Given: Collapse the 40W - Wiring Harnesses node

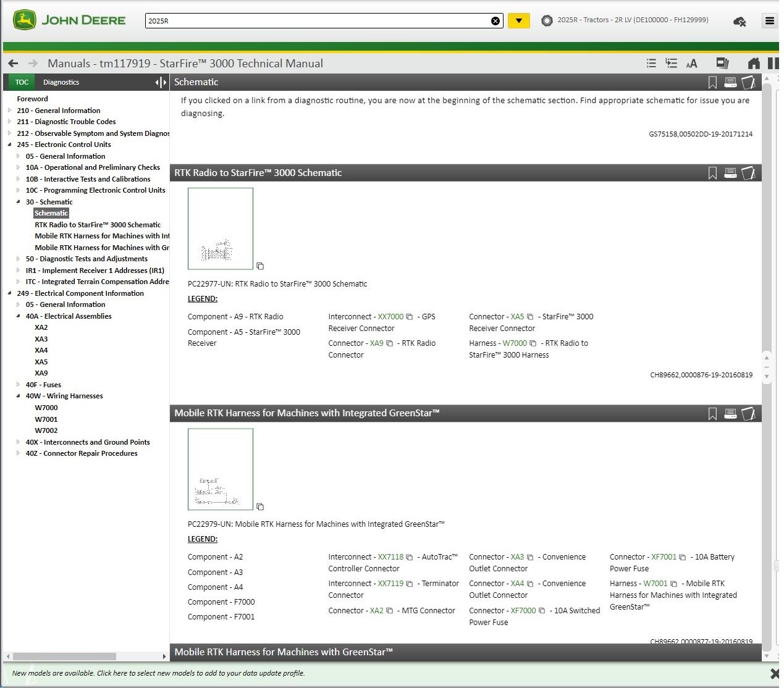Looking at the screenshot, I should [x=18, y=396].
